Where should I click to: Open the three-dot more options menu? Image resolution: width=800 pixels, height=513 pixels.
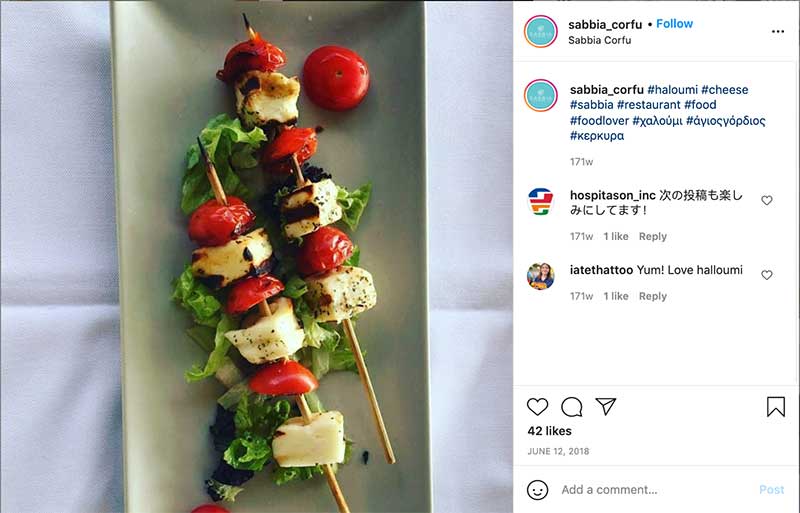(x=778, y=31)
